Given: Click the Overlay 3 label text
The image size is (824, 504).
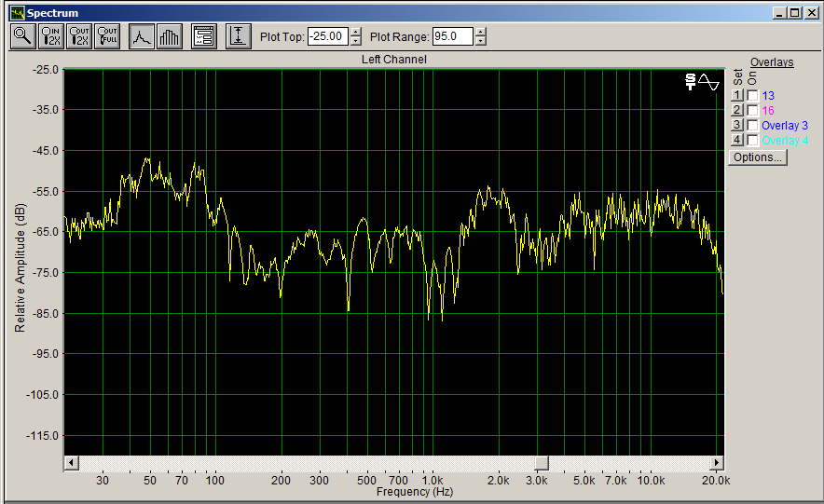Looking at the screenshot, I should 785,126.
